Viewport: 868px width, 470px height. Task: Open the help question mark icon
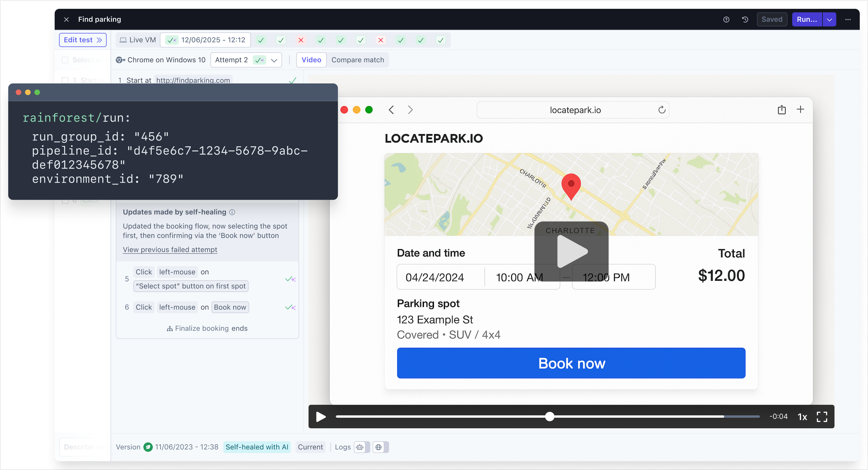(726, 20)
